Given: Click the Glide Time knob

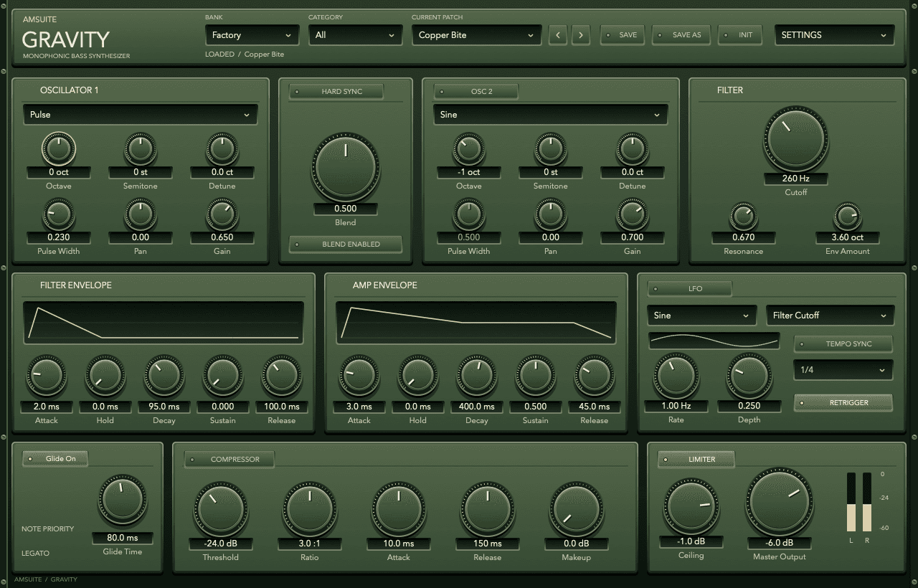Looking at the screenshot, I should (123, 501).
